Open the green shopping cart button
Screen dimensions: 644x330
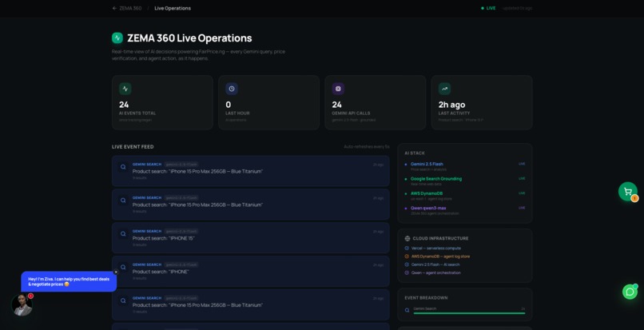(627, 192)
